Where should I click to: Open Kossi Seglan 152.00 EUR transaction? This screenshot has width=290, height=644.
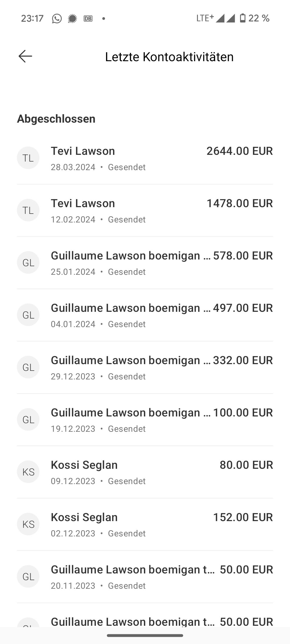(x=145, y=525)
